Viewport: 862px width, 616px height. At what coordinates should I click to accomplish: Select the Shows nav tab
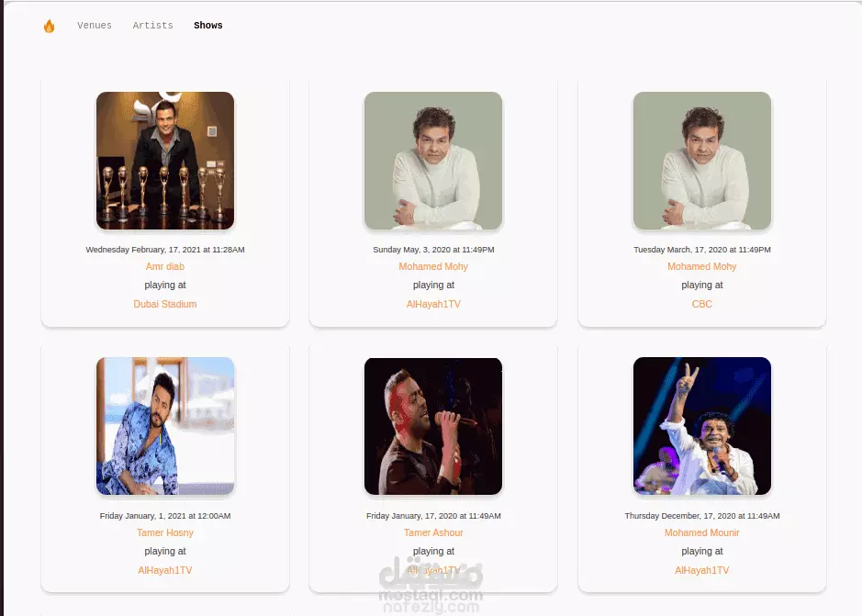(207, 26)
